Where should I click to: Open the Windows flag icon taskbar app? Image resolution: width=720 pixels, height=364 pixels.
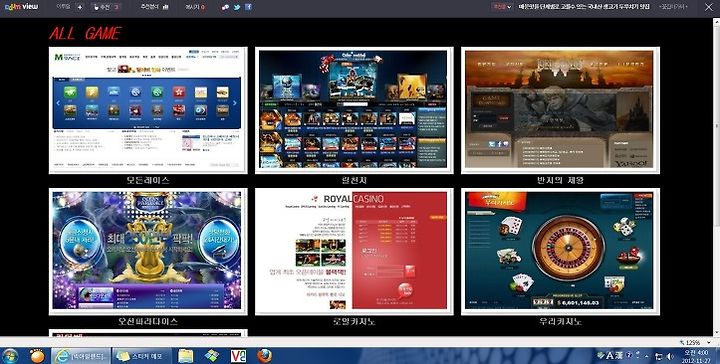point(212,356)
